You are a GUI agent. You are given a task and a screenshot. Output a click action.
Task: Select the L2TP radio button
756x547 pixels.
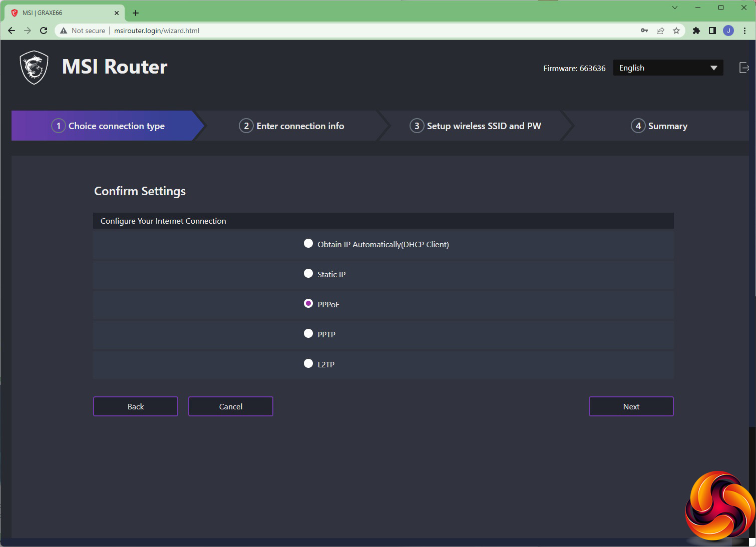[308, 363]
